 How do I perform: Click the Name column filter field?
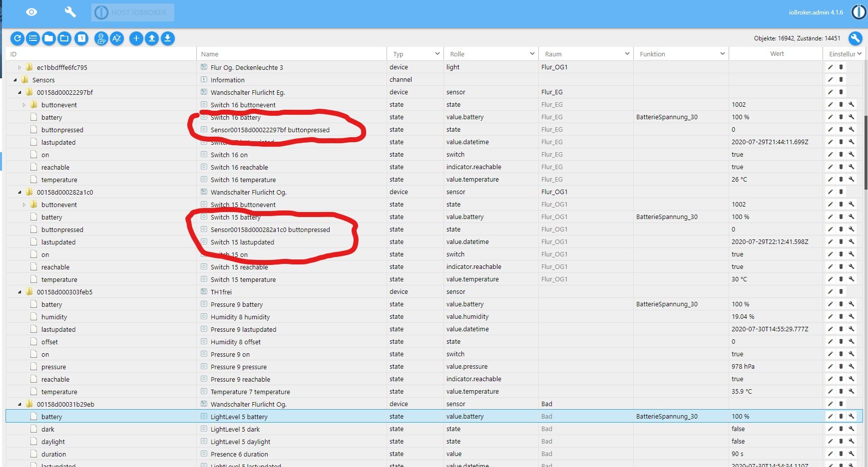[292, 54]
